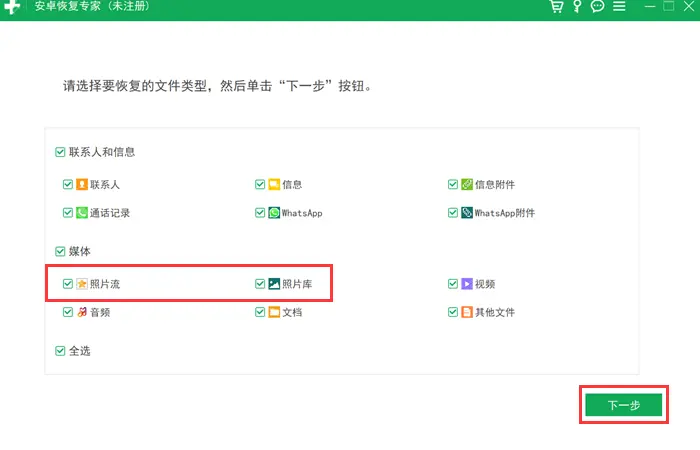Toggle the 联系人和信息 group checkbox
The height and width of the screenshot is (450, 700).
pyautogui.click(x=60, y=152)
